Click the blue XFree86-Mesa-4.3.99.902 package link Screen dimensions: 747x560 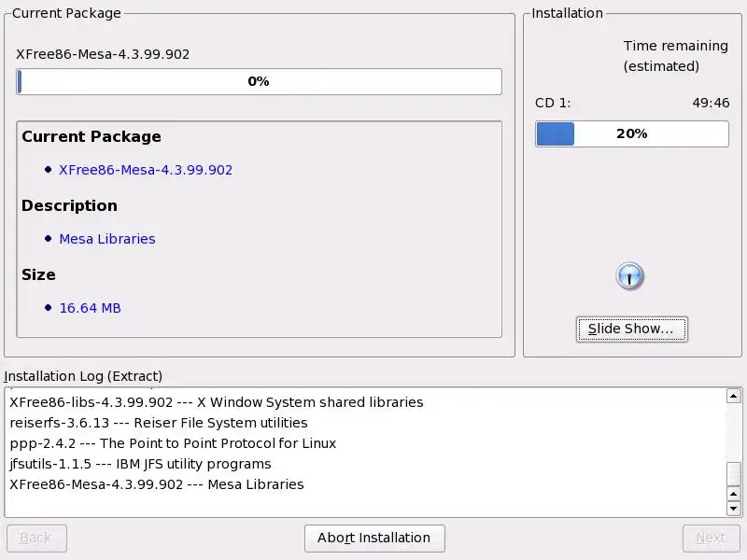[x=146, y=170]
